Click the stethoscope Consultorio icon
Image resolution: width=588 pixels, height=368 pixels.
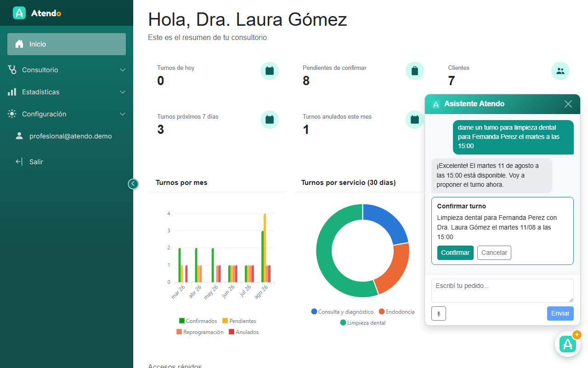click(x=12, y=70)
